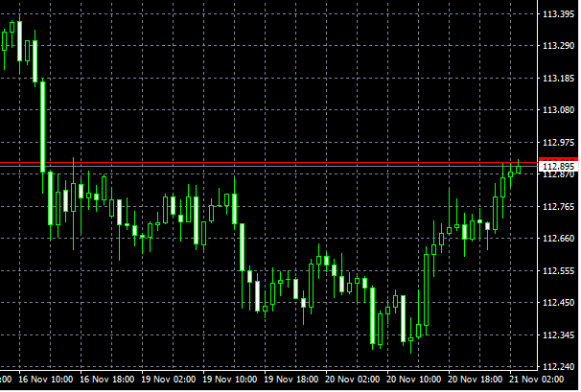Click the 113.080 price axis label
This screenshot has width=581, height=392.
[x=558, y=109]
